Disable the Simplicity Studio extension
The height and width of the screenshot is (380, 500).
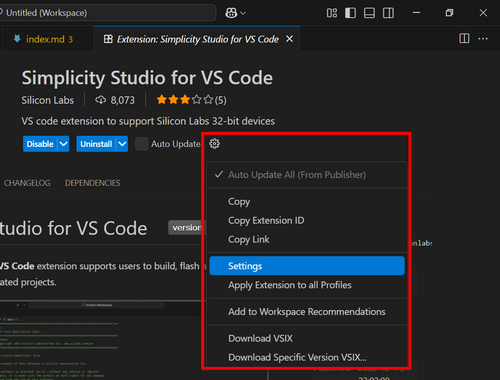(x=40, y=144)
